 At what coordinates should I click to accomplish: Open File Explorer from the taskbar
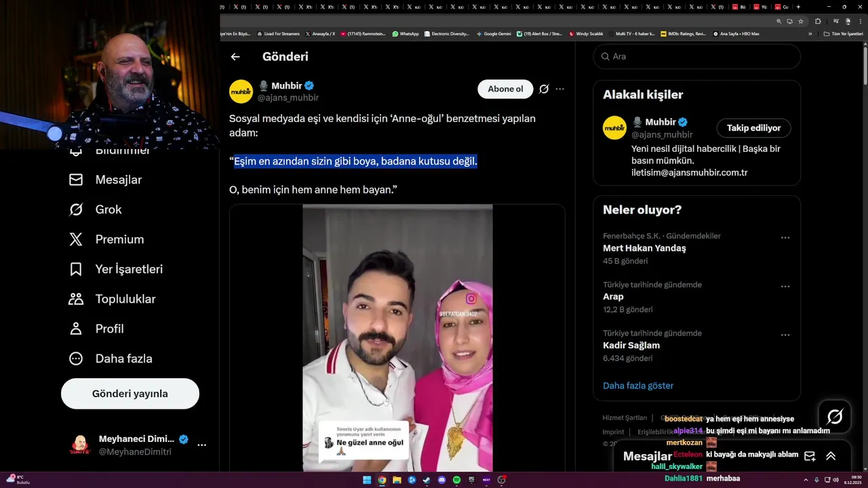coord(397,480)
